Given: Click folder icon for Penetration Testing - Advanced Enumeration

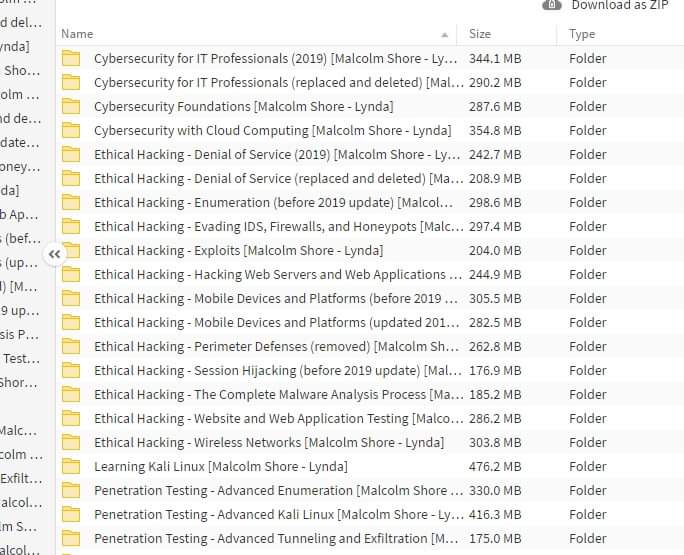Looking at the screenshot, I should (71, 490).
